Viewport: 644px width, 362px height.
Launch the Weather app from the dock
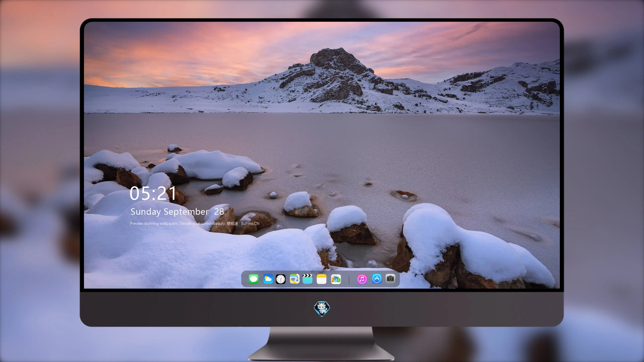pyautogui.click(x=268, y=279)
